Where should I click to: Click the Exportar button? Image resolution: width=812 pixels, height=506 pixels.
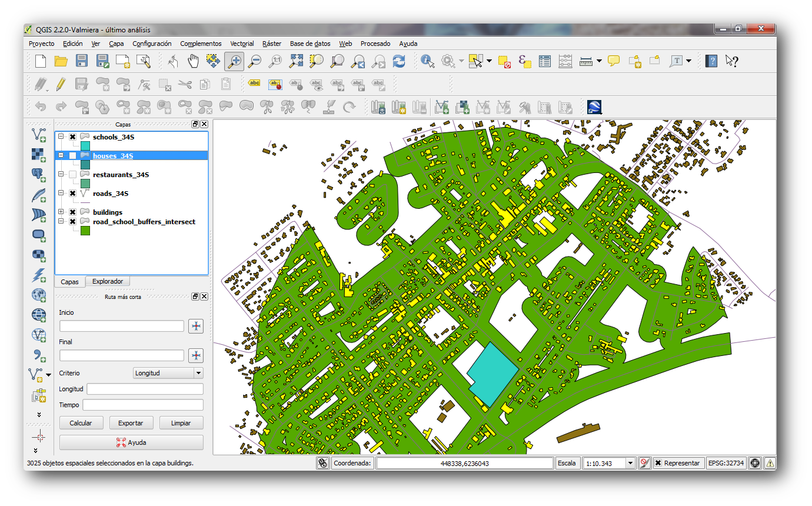[131, 423]
